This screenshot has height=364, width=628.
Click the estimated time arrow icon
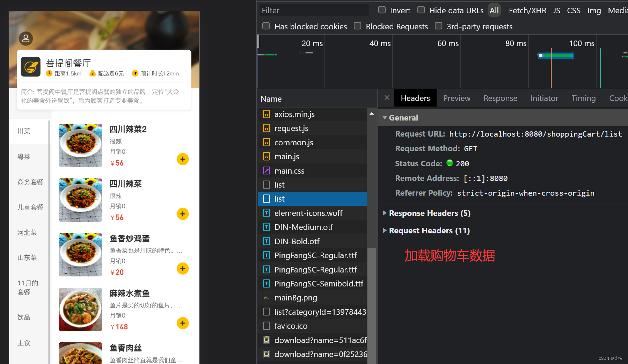(135, 73)
